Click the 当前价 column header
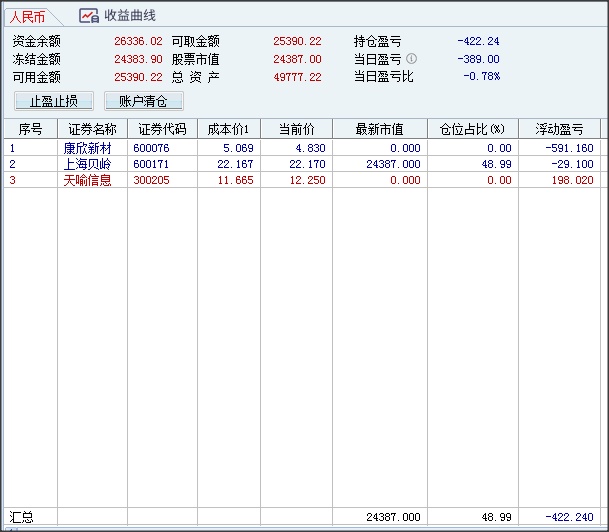Image resolution: width=609 pixels, height=532 pixels. click(296, 129)
